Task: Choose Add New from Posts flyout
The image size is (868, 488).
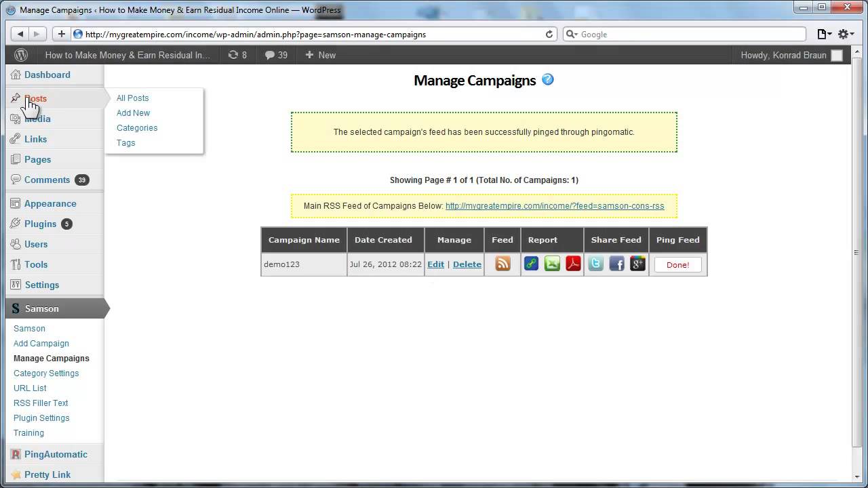Action: tap(133, 113)
